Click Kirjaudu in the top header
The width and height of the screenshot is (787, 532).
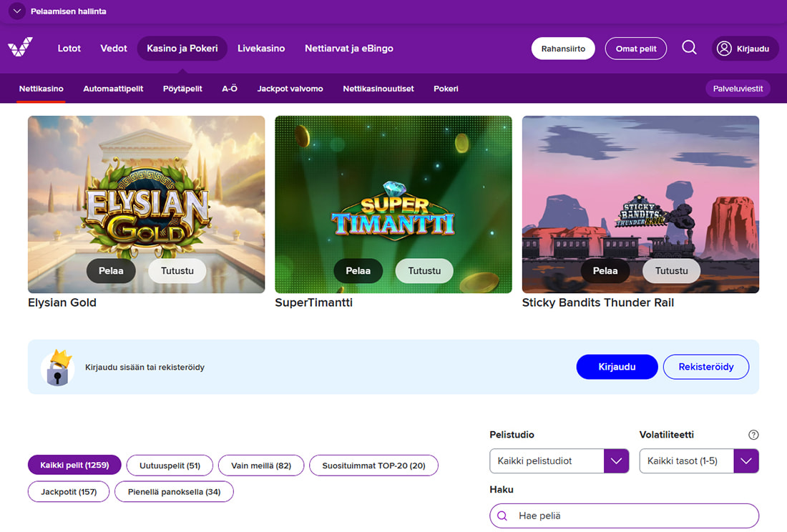[x=746, y=49]
